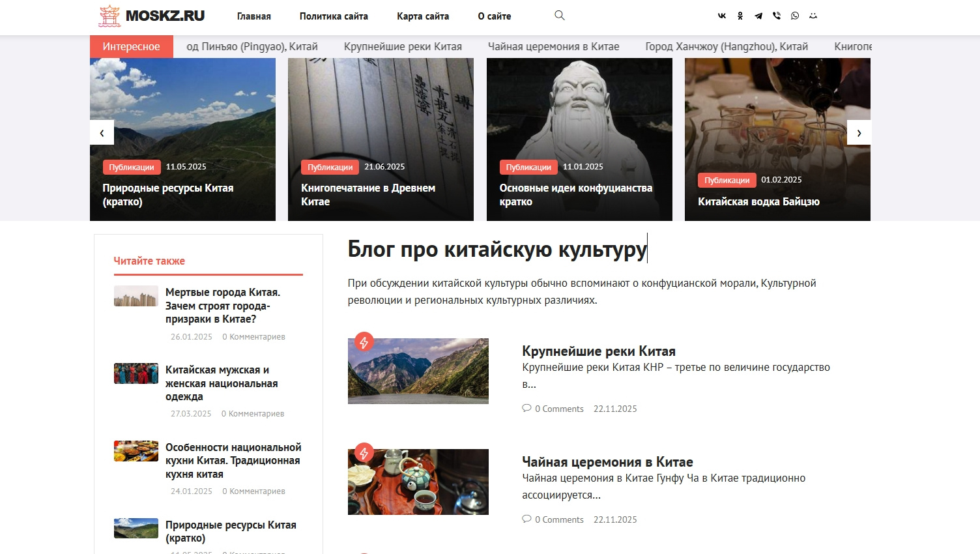The height and width of the screenshot is (554, 980).
Task: Open comments count beside date 24.01.2025
Action: [x=253, y=491]
